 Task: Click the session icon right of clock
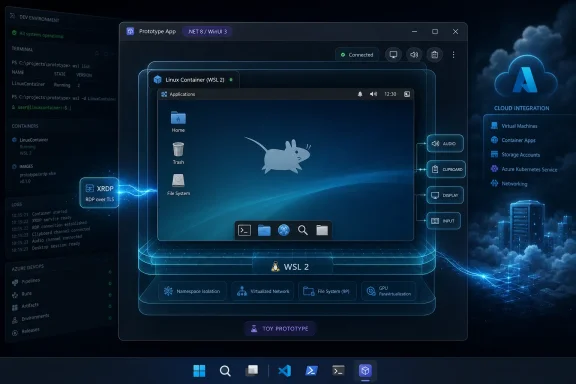click(407, 94)
